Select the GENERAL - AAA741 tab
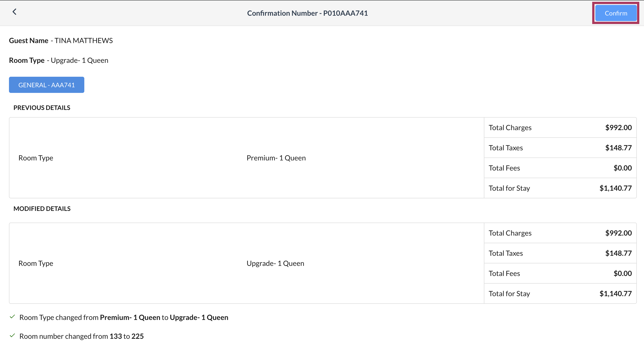Image resolution: width=644 pixels, height=350 pixels. tap(46, 85)
